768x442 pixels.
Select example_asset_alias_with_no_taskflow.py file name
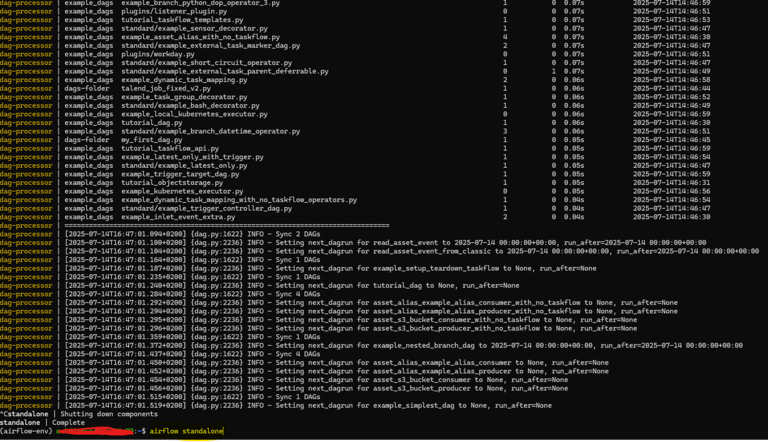[200, 37]
